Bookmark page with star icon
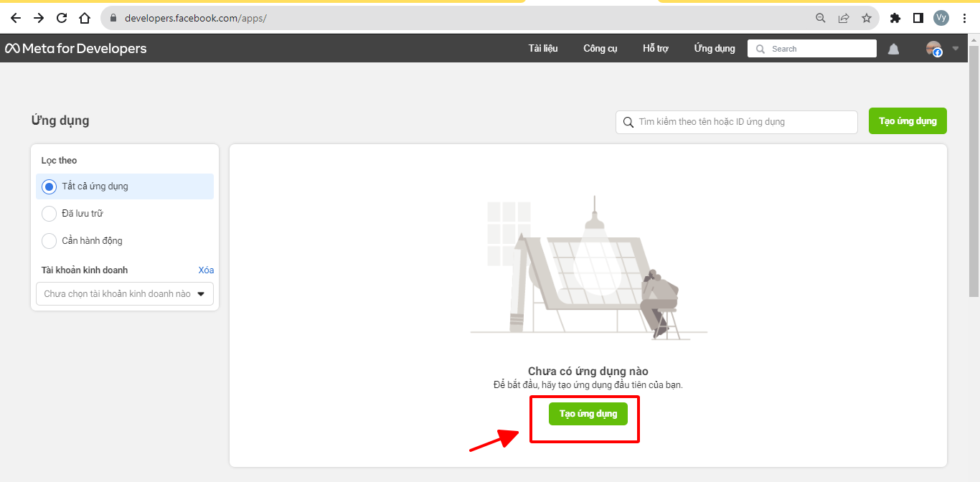The height and width of the screenshot is (482, 980). coord(866,18)
